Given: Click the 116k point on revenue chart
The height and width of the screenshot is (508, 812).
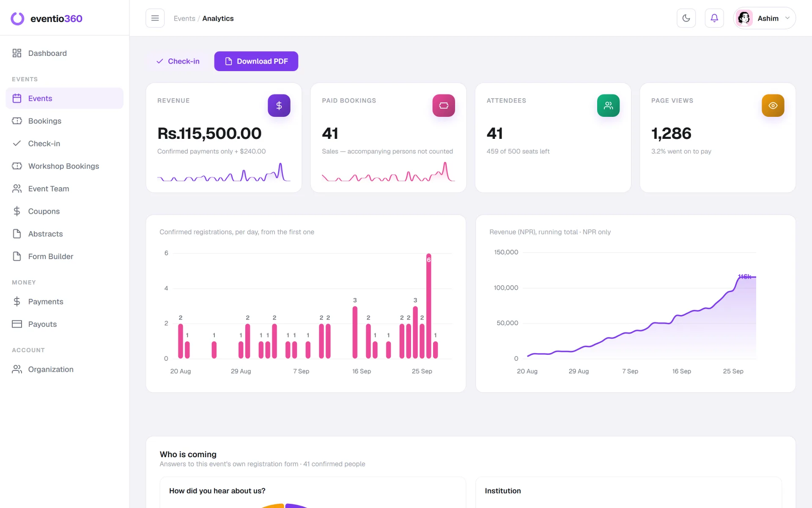Looking at the screenshot, I should pos(745,276).
